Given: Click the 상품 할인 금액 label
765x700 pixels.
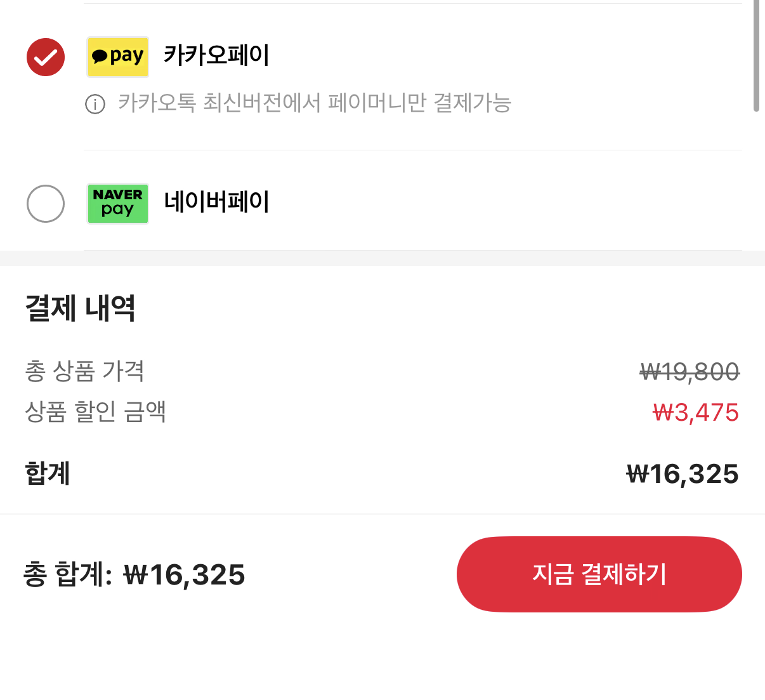Looking at the screenshot, I should pos(95,412).
